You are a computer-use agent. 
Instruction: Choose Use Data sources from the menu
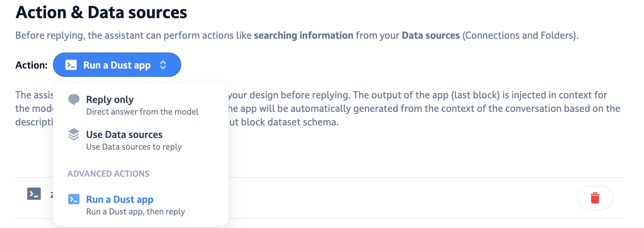coord(124,135)
